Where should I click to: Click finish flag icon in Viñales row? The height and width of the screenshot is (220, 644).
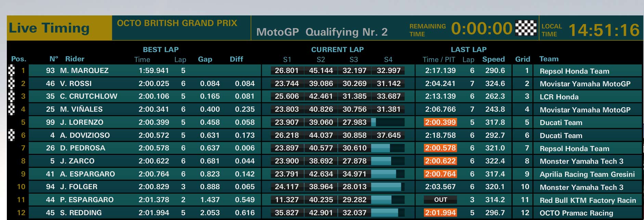point(12,109)
